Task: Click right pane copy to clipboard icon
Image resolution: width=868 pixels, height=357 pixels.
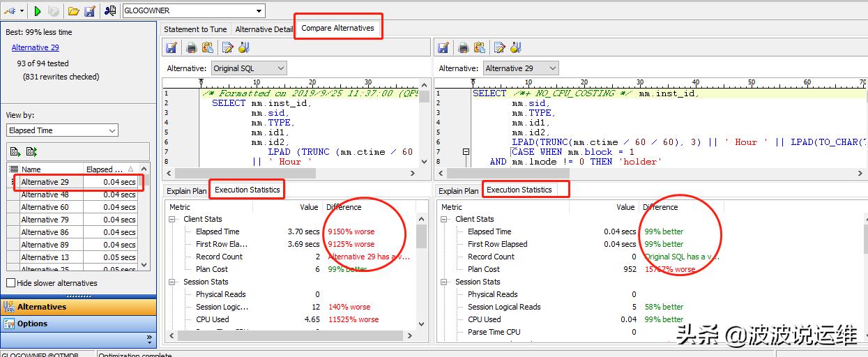Action: (x=479, y=47)
